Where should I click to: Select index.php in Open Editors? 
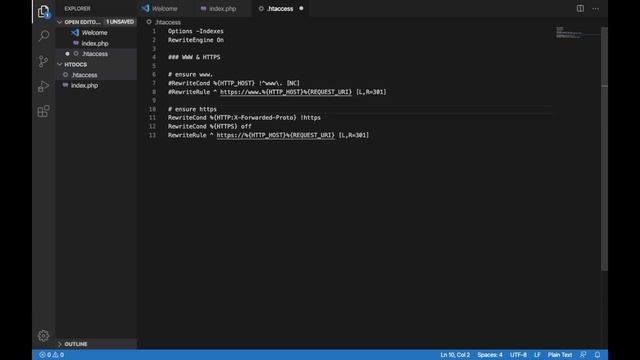(x=95, y=43)
